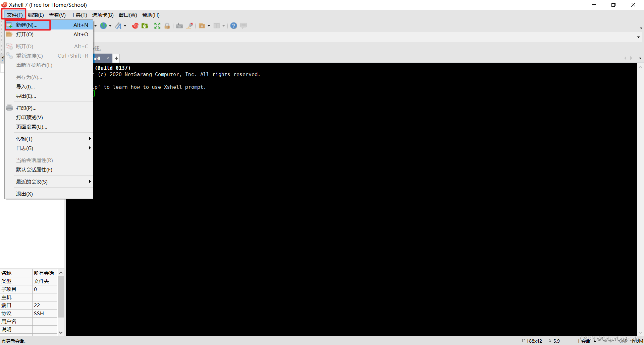Click the folder icon beside 打开(O)

(x=9, y=34)
